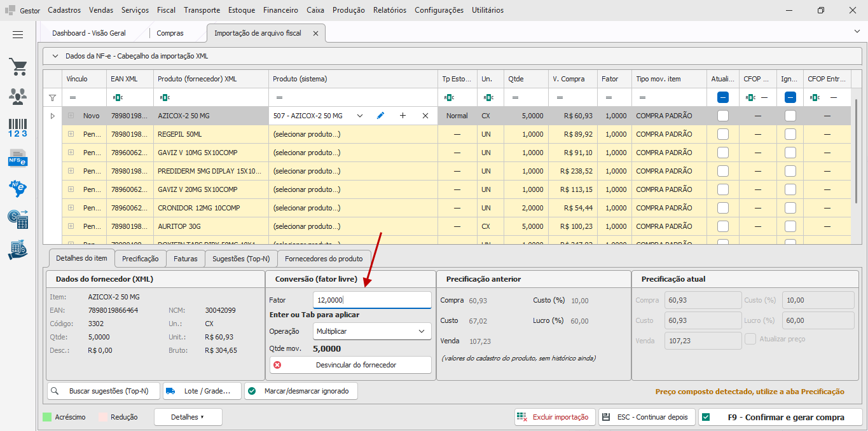Click the ABC filter icon under Produto (fornecedor) XML
The height and width of the screenshot is (431, 868).
point(165,98)
